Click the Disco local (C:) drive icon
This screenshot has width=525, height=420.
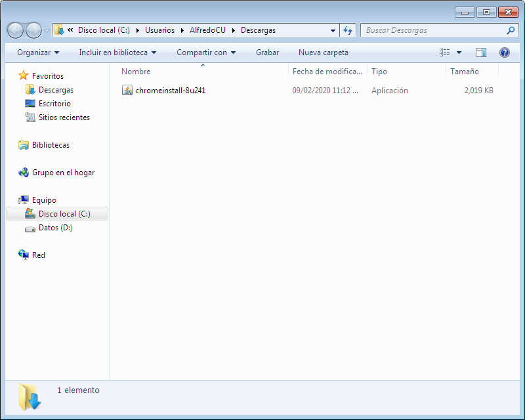[x=30, y=213]
